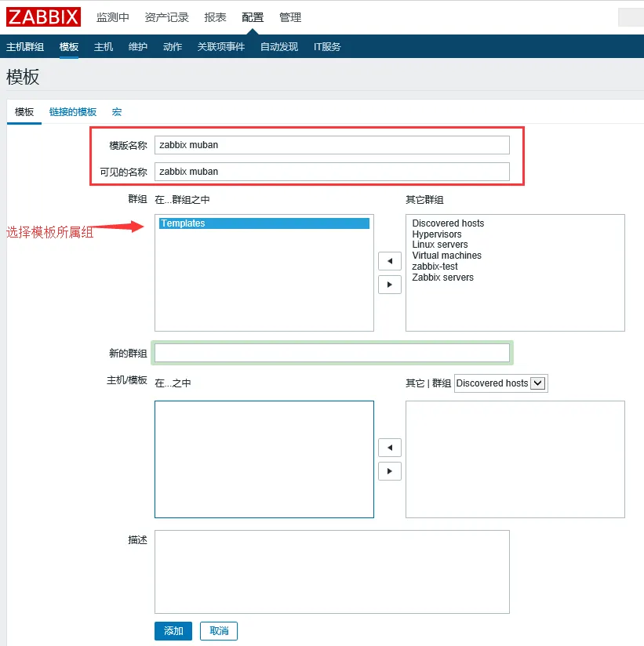644x646 pixels.
Task: Go to 主机 submenu item
Action: 104,47
